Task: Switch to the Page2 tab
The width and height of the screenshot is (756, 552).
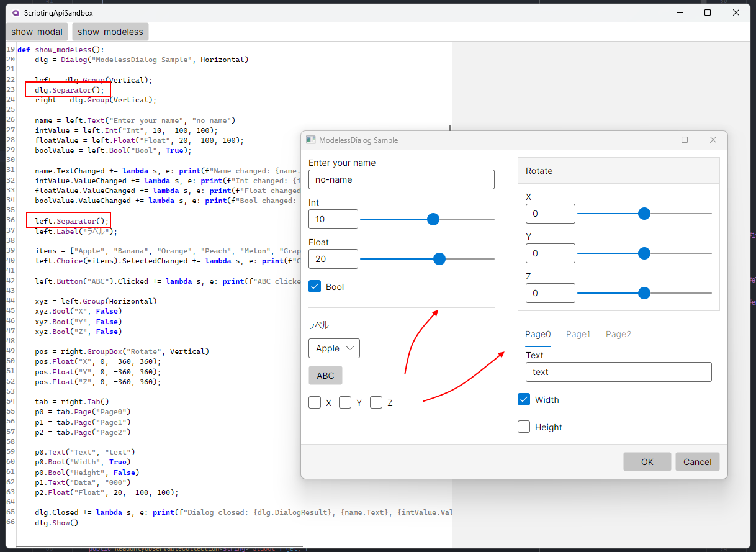Action: tap(618, 334)
